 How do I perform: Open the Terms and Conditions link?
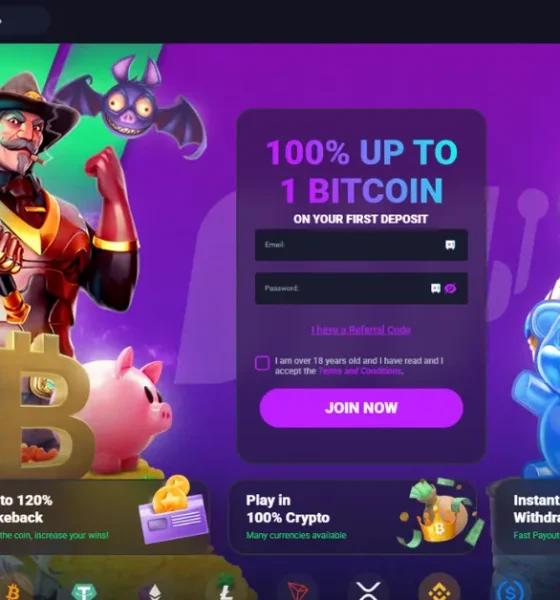tap(360, 371)
